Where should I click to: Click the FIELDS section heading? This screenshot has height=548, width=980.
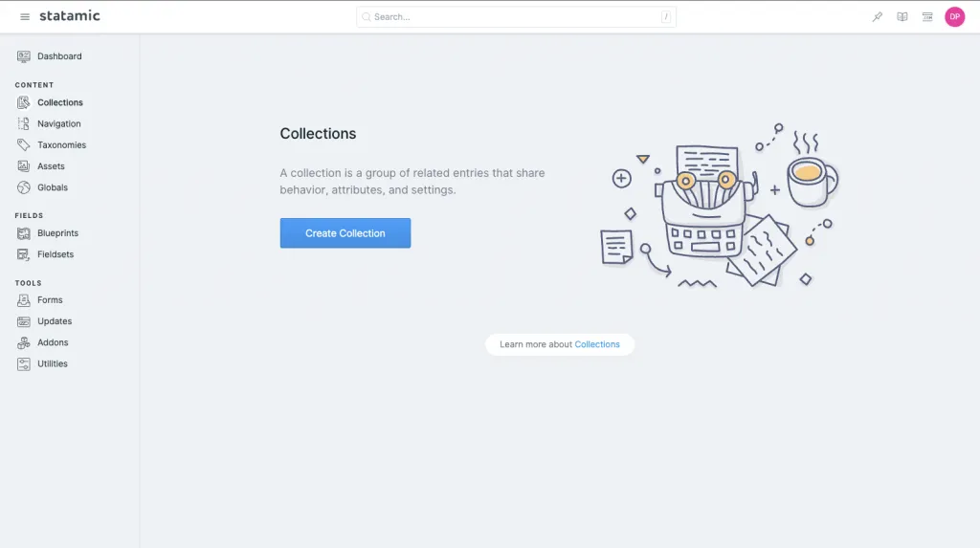29,215
